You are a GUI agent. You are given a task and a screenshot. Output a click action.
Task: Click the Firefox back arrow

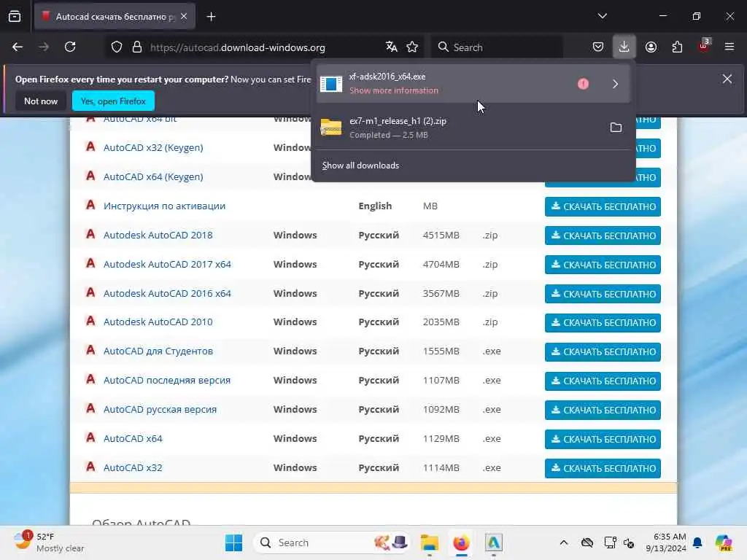[18, 47]
